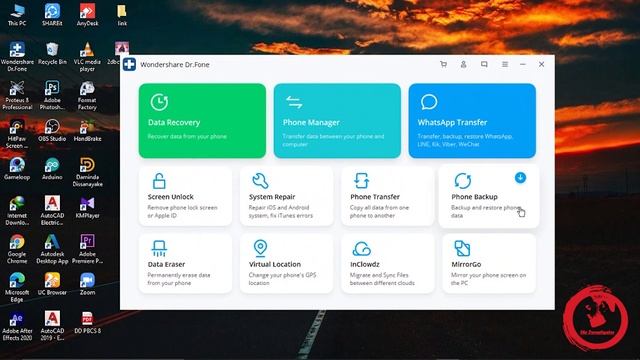Screen dimensions: 640x360
Task: Click the Screen Unlock title text
Action: tap(171, 197)
